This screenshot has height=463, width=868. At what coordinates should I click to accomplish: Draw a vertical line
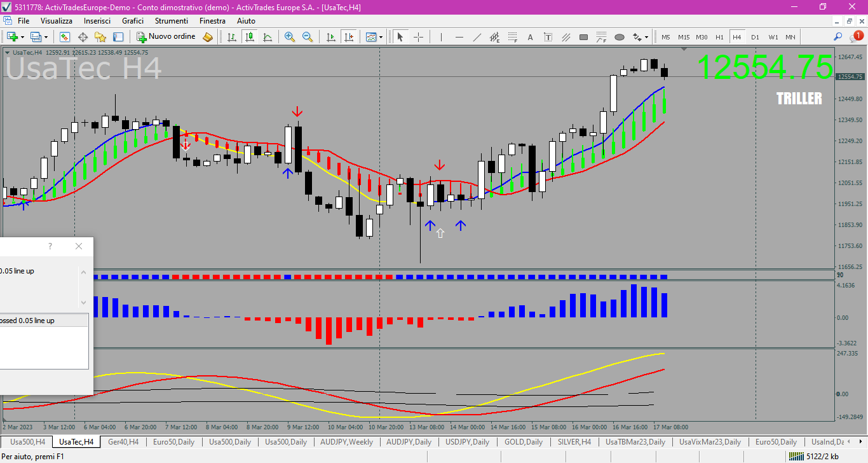pyautogui.click(x=442, y=37)
